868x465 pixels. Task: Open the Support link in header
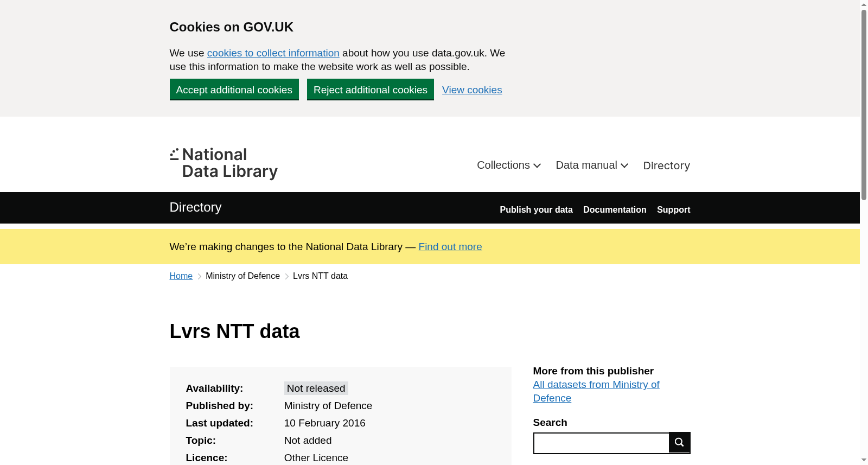[673, 209]
